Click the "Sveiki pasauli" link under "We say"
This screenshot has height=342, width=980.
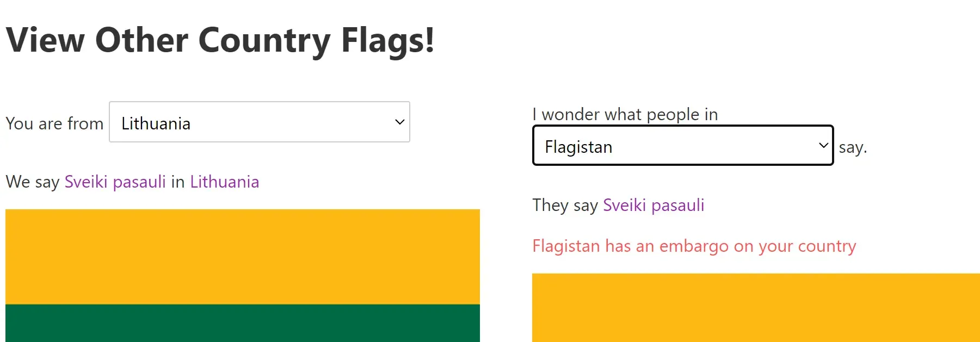click(x=114, y=182)
